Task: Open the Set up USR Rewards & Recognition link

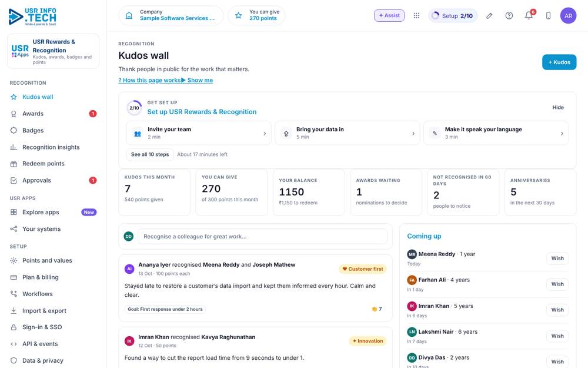Action: click(202, 112)
